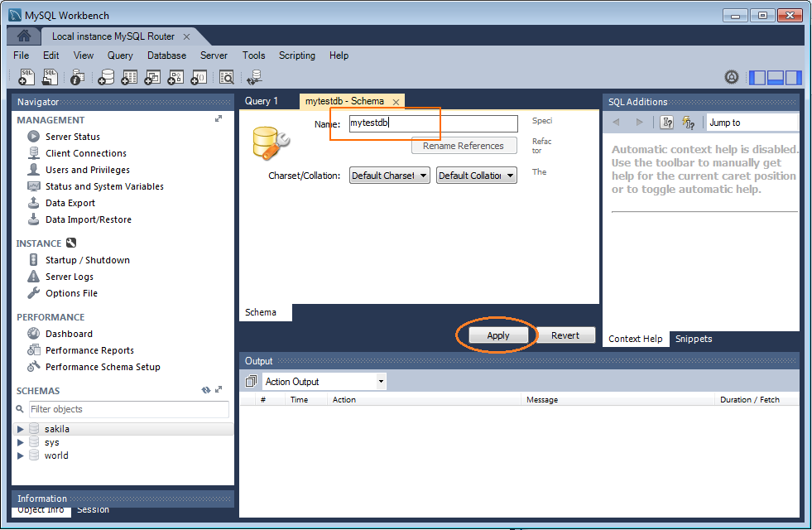Image resolution: width=812 pixels, height=530 pixels.
Task: Refresh the SCHEMAS list icon
Action: (x=205, y=389)
